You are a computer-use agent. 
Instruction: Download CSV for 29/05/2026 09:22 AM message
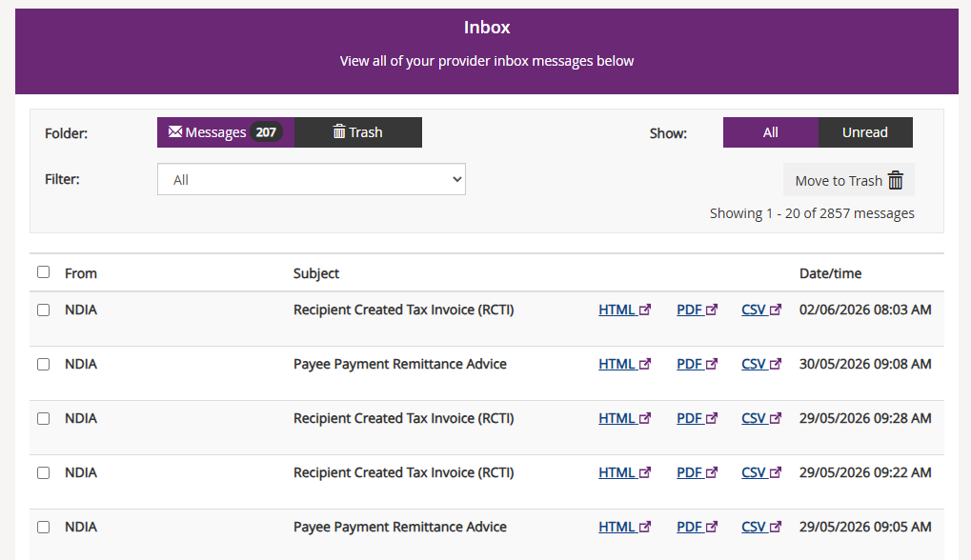click(x=761, y=472)
